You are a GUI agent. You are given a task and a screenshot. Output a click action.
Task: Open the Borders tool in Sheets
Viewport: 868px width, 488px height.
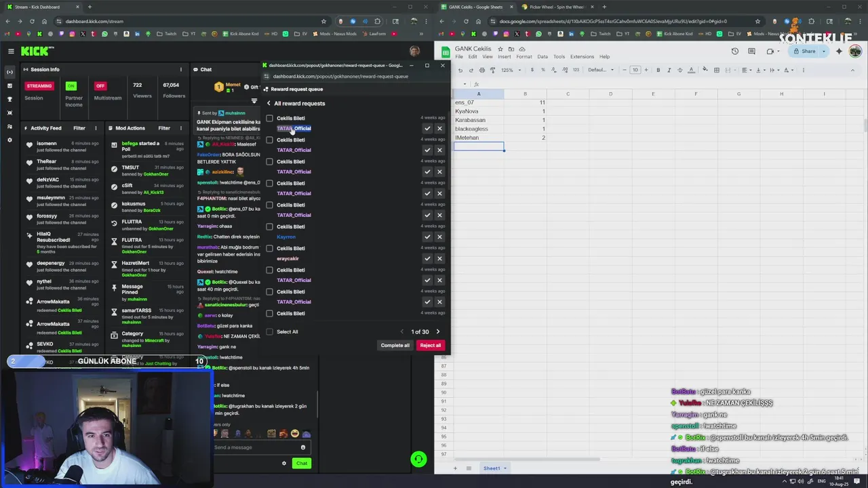pos(716,70)
